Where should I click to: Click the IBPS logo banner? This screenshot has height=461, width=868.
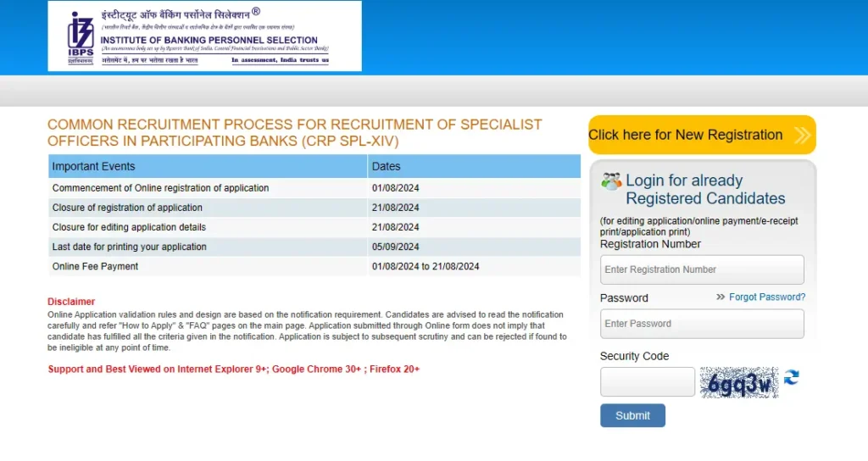205,36
